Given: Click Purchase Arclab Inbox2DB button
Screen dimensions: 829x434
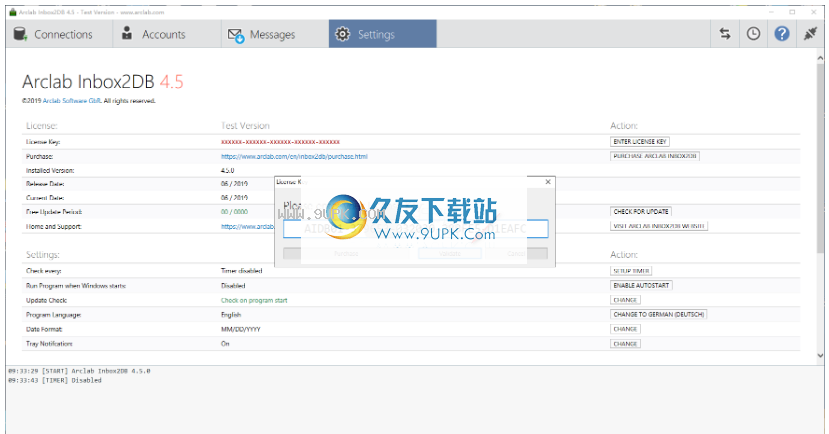Looking at the screenshot, I should click(655, 156).
